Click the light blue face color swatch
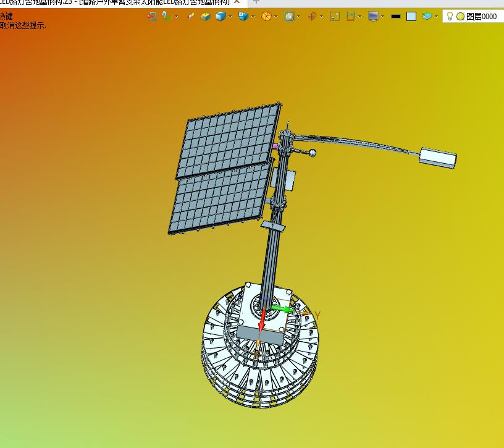 click(x=411, y=17)
